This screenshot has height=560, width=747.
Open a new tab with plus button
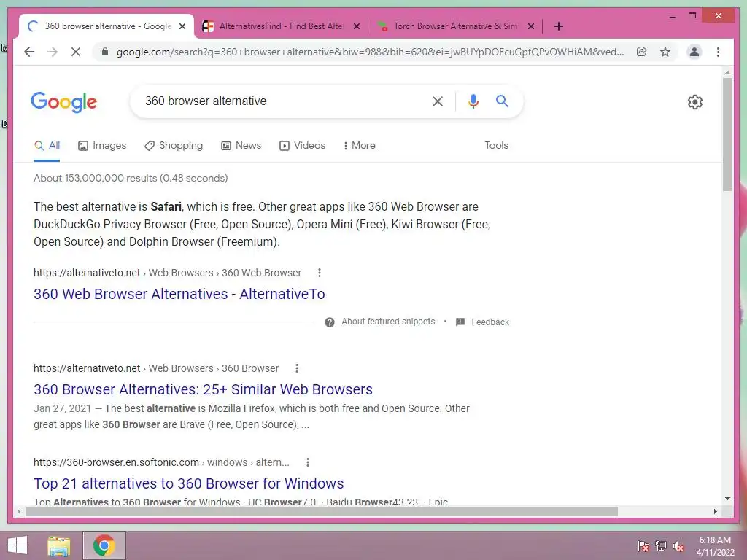click(x=559, y=26)
